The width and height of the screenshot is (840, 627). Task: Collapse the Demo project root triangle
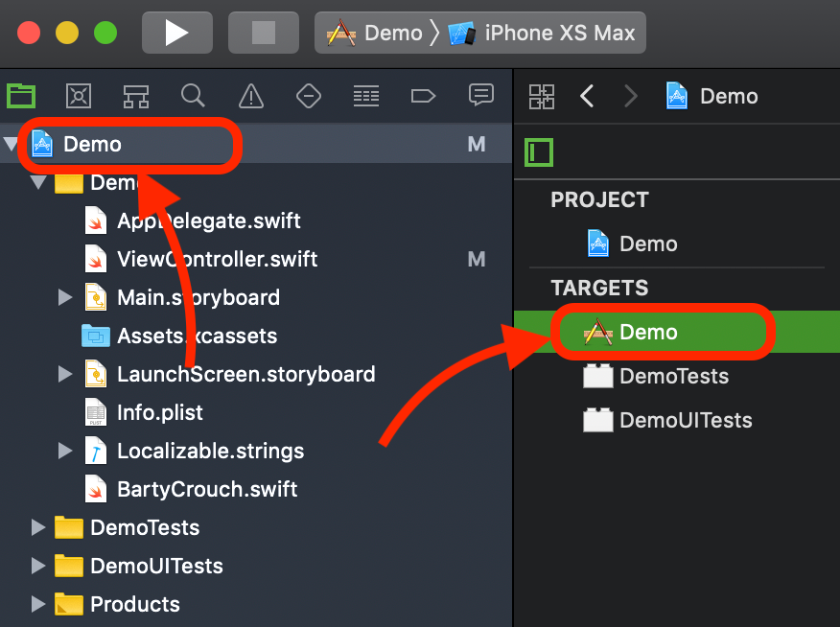coord(11,144)
